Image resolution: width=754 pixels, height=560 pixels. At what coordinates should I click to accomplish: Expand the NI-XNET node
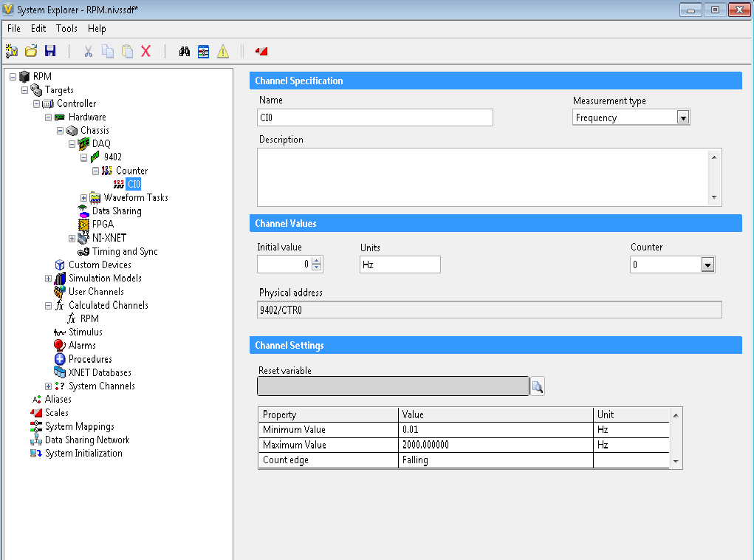click(x=72, y=238)
